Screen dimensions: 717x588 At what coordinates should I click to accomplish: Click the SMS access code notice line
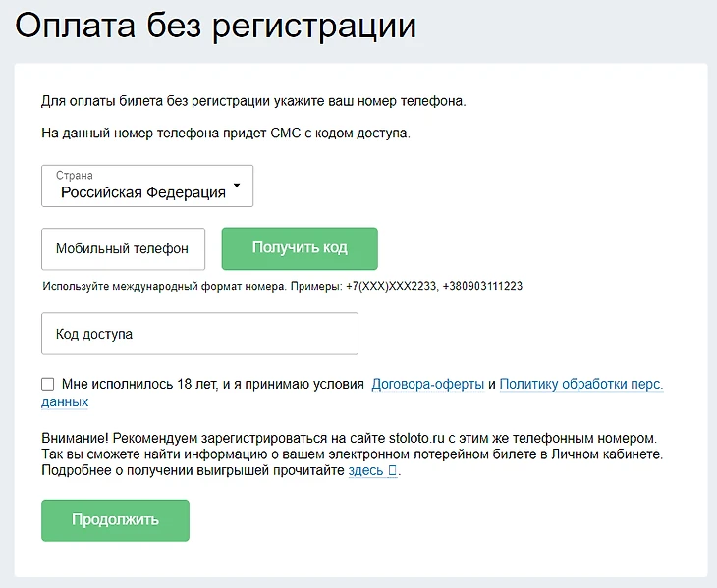click(x=226, y=133)
